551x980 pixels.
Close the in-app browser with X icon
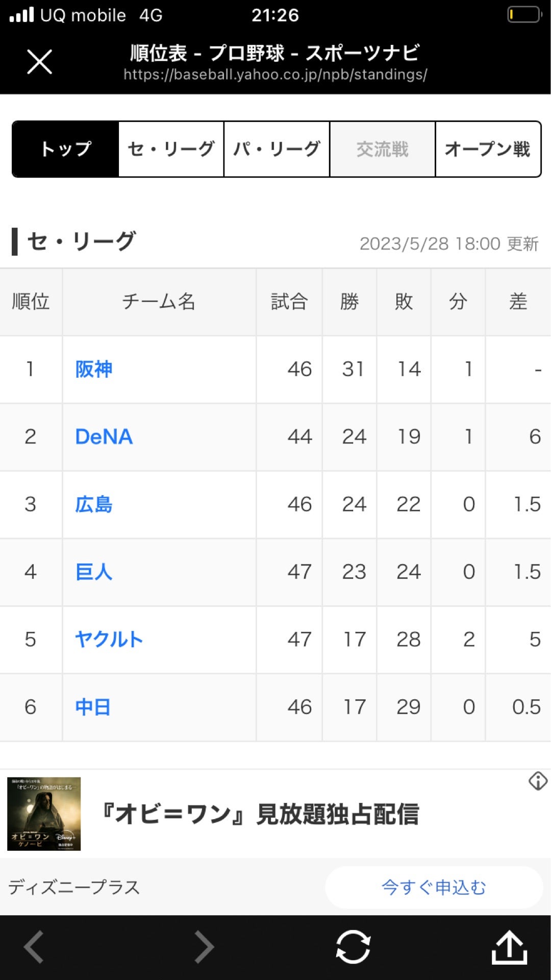click(40, 62)
